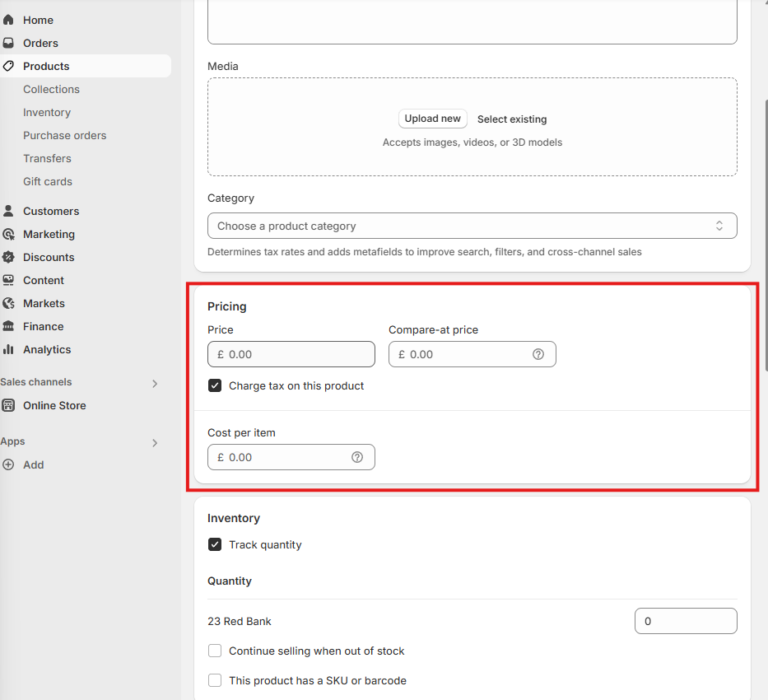The width and height of the screenshot is (768, 700).
Task: Click the help icon in Cost per item field
Action: point(357,457)
